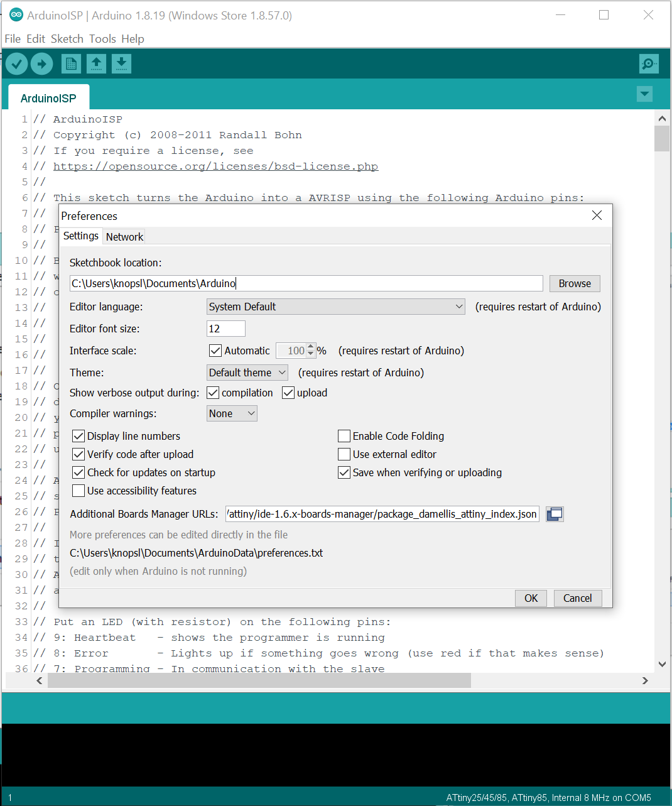Click the Open sketch up-arrow icon

click(x=96, y=63)
